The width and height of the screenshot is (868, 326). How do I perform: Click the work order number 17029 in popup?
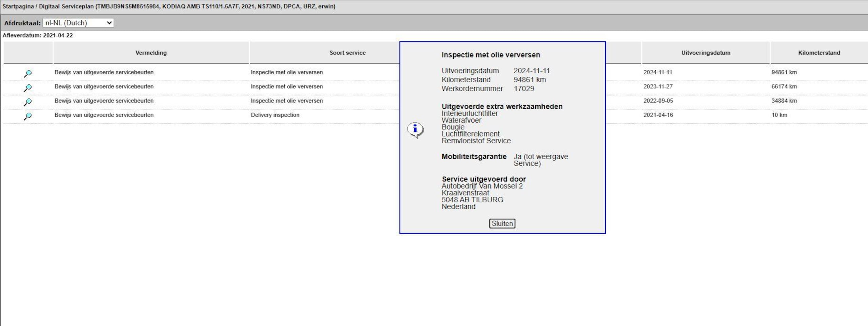click(x=524, y=89)
